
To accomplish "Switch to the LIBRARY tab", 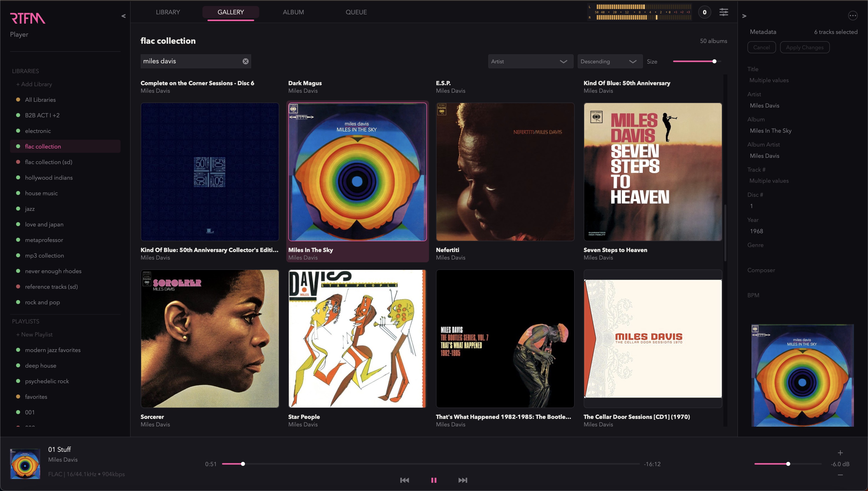I will point(168,12).
